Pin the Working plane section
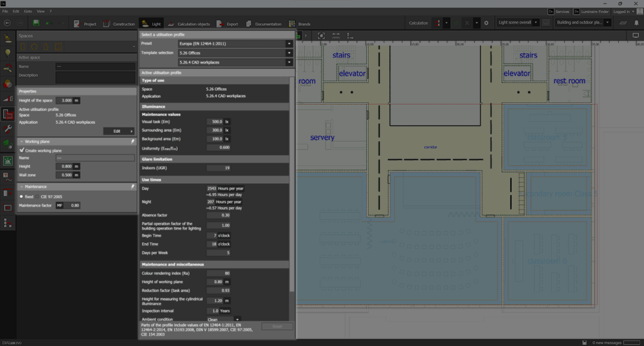644x346 pixels. coord(132,141)
